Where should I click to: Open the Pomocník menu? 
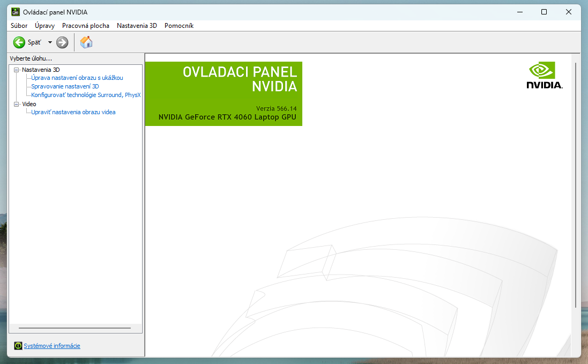[179, 26]
